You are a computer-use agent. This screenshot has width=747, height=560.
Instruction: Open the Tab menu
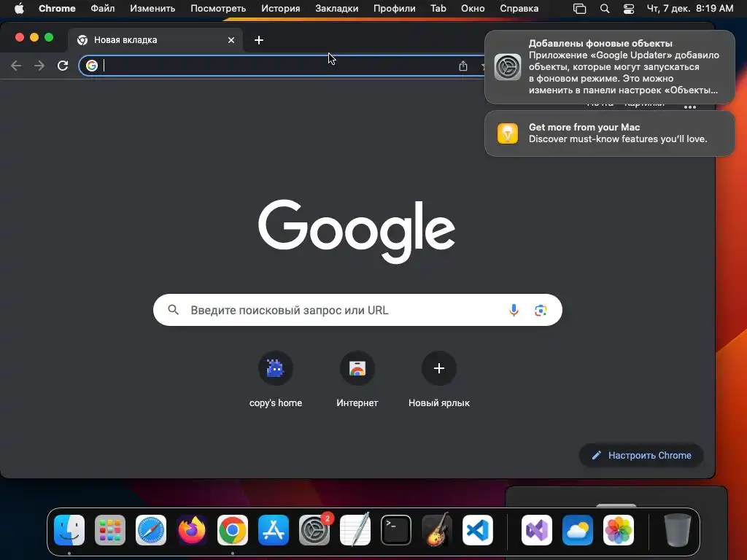[x=438, y=9]
